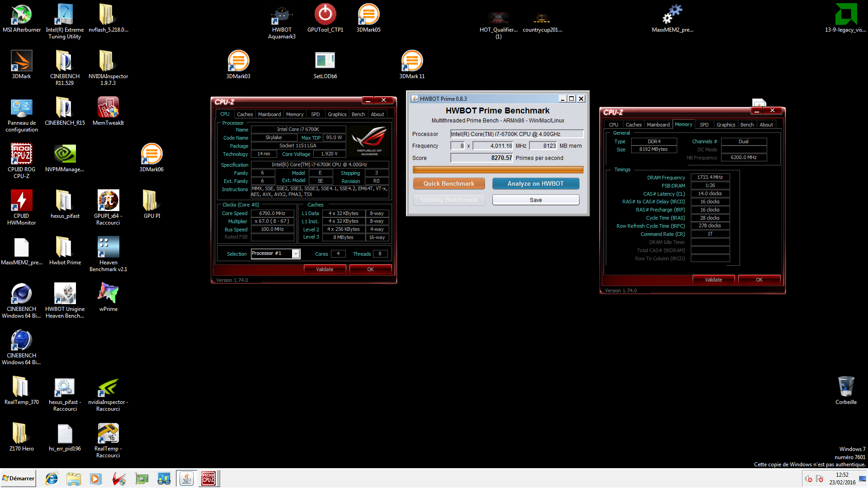Open SPD tab in left CPU-Z window
This screenshot has width=868, height=488.
316,114
